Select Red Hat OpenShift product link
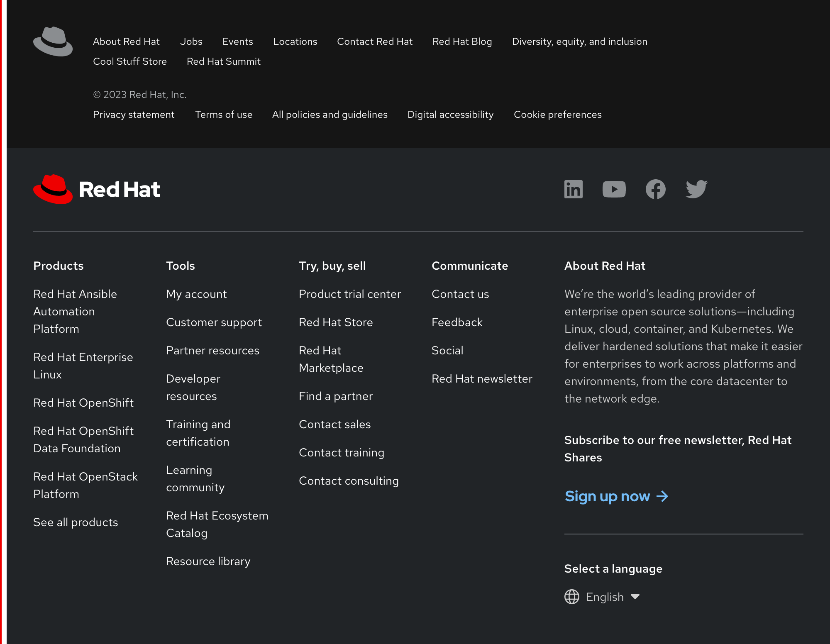Viewport: 830px width, 644px height. coord(83,402)
